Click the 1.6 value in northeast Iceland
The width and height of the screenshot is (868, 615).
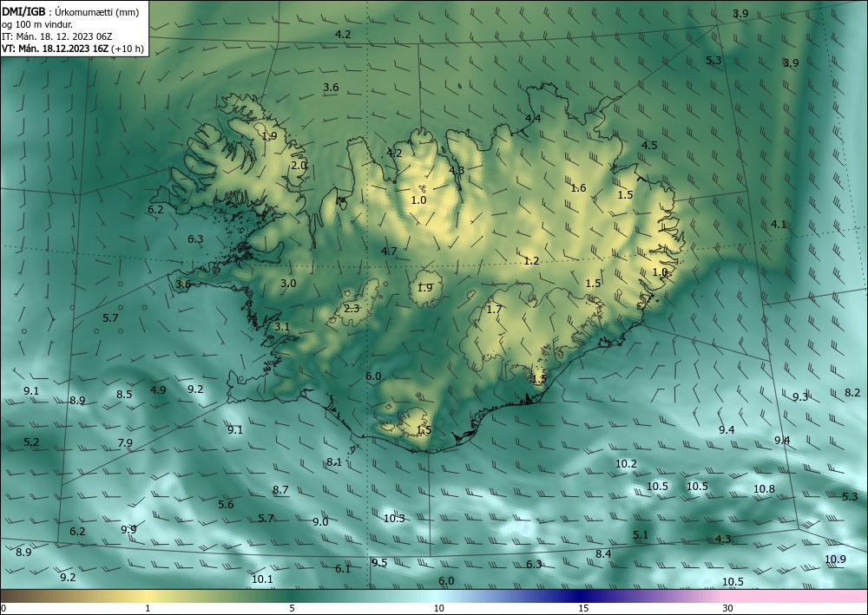tap(578, 188)
